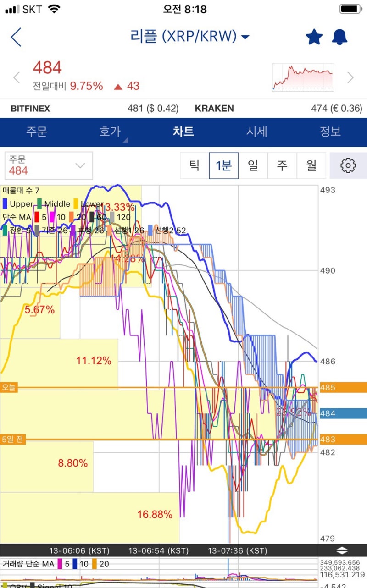Switch to the 시세 tab
This screenshot has height=588, width=367.
click(x=257, y=131)
